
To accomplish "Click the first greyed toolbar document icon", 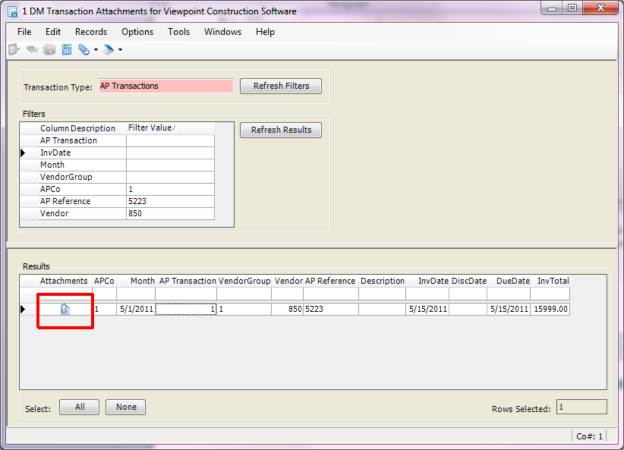I will [x=14, y=50].
